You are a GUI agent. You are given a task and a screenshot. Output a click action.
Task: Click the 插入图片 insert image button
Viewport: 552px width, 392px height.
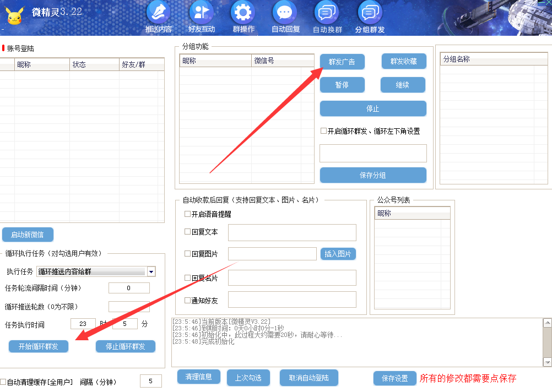pyautogui.click(x=338, y=254)
